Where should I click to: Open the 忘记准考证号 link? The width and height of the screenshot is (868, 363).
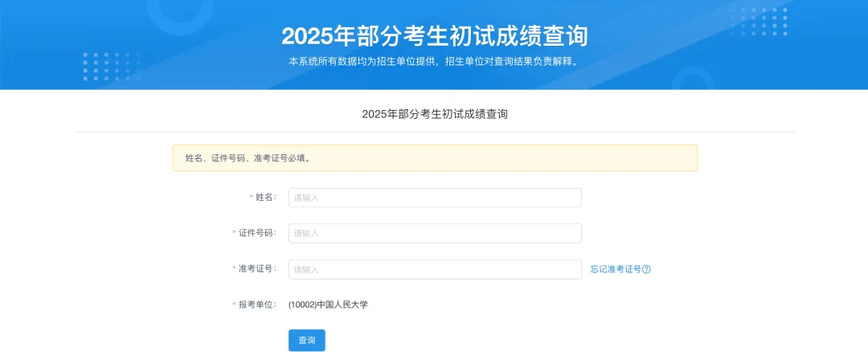(616, 270)
